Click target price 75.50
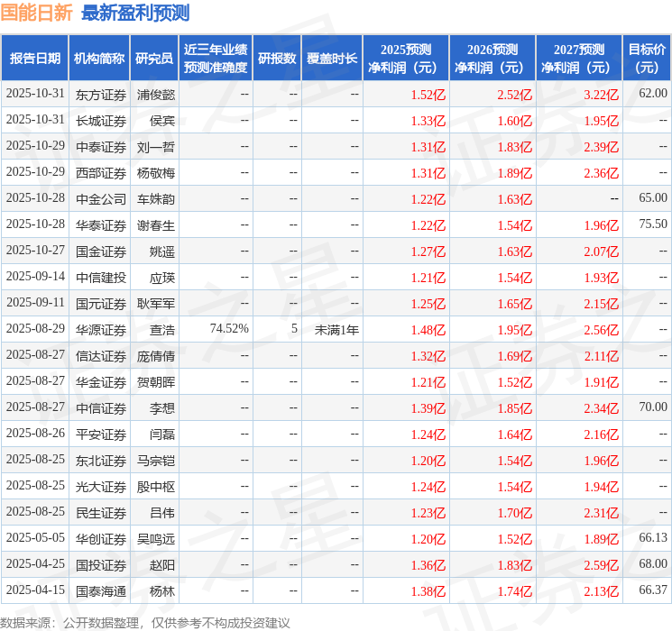Image resolution: width=672 pixels, height=631 pixels. 653,224
